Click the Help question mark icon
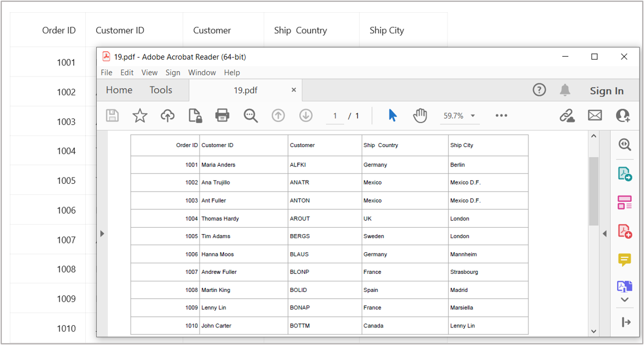The image size is (644, 345). [x=540, y=90]
